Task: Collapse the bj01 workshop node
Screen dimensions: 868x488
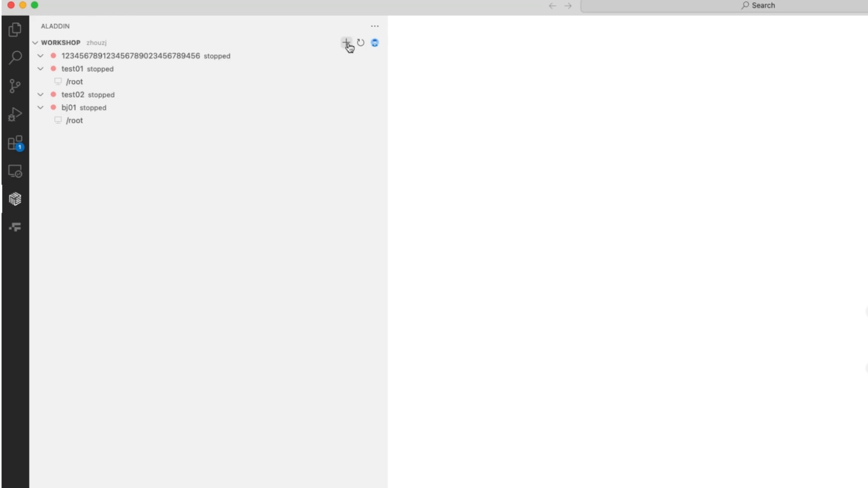Action: point(41,108)
